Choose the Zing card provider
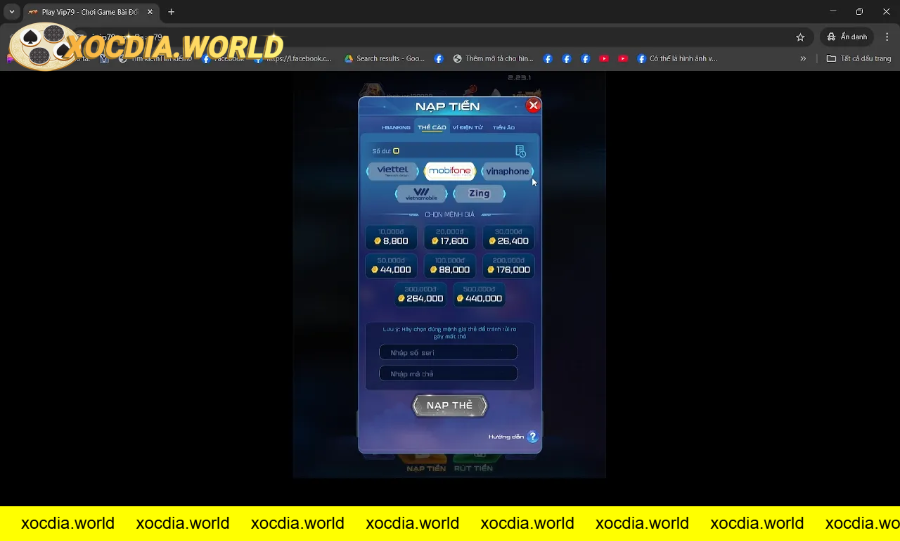900x541 pixels. (479, 194)
